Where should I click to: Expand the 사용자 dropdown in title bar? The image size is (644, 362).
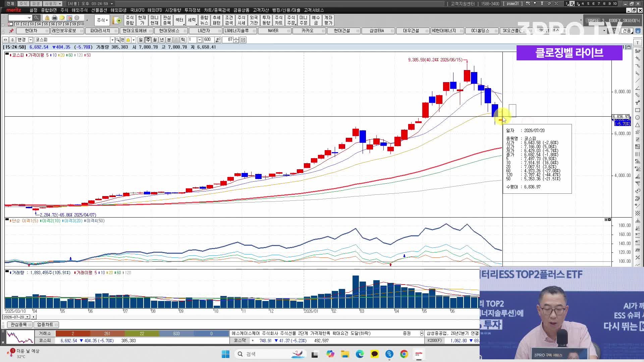[x=60, y=4]
